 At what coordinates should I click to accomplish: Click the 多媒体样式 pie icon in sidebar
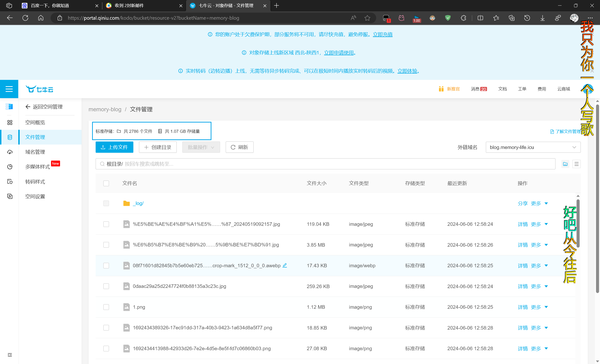coord(10,167)
